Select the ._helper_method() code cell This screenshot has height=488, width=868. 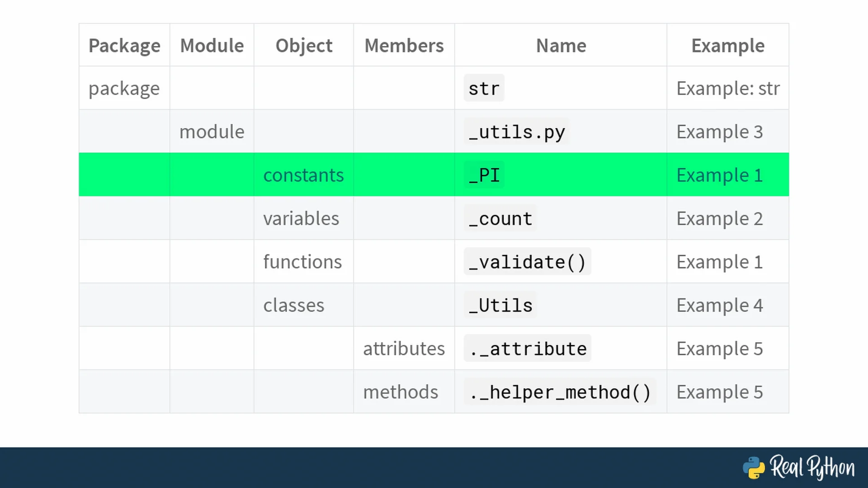point(560,392)
